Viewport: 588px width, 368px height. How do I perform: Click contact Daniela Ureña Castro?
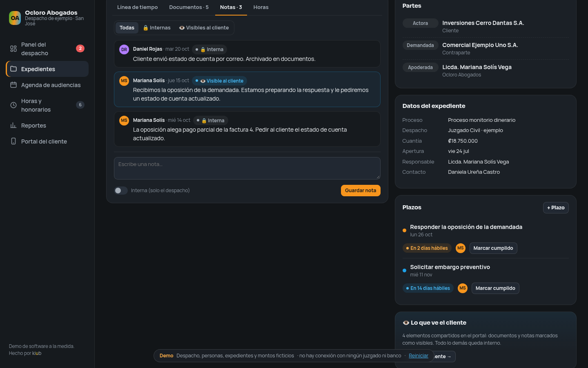coord(474,172)
